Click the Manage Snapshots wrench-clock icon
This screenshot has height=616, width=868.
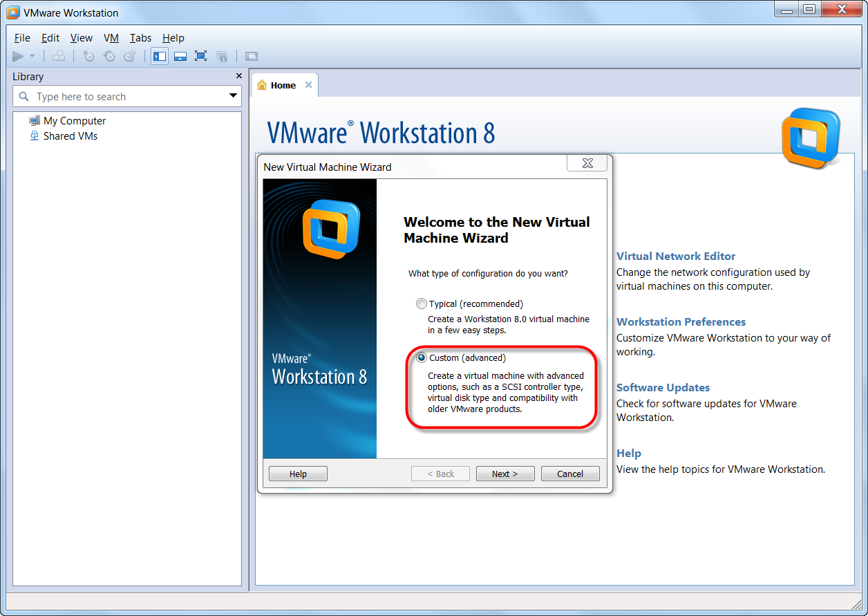(130, 56)
